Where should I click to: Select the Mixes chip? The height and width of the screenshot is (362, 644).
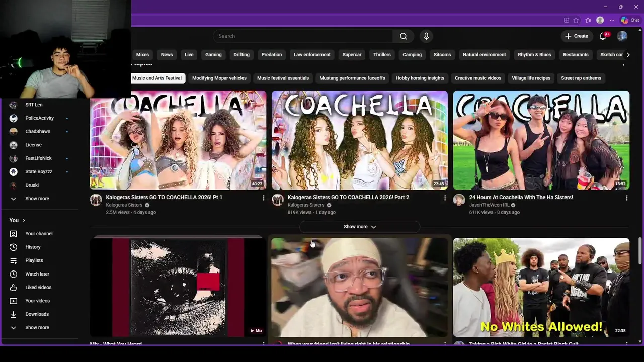142,55
